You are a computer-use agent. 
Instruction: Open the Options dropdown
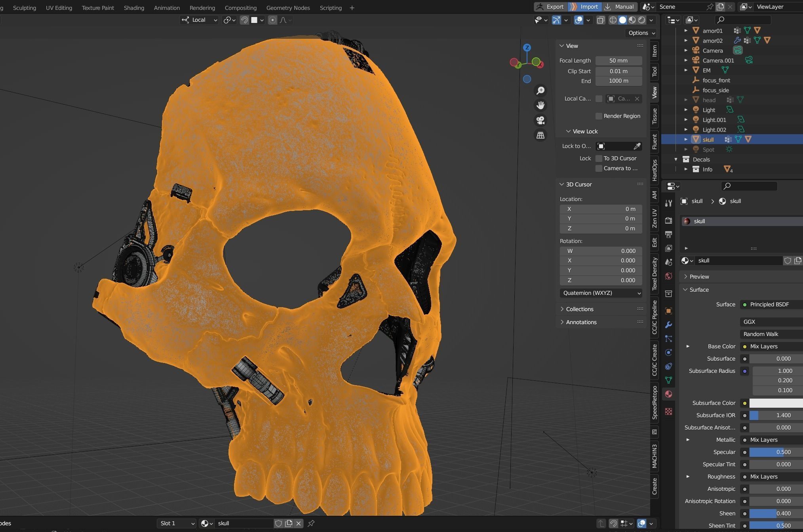[x=641, y=33]
